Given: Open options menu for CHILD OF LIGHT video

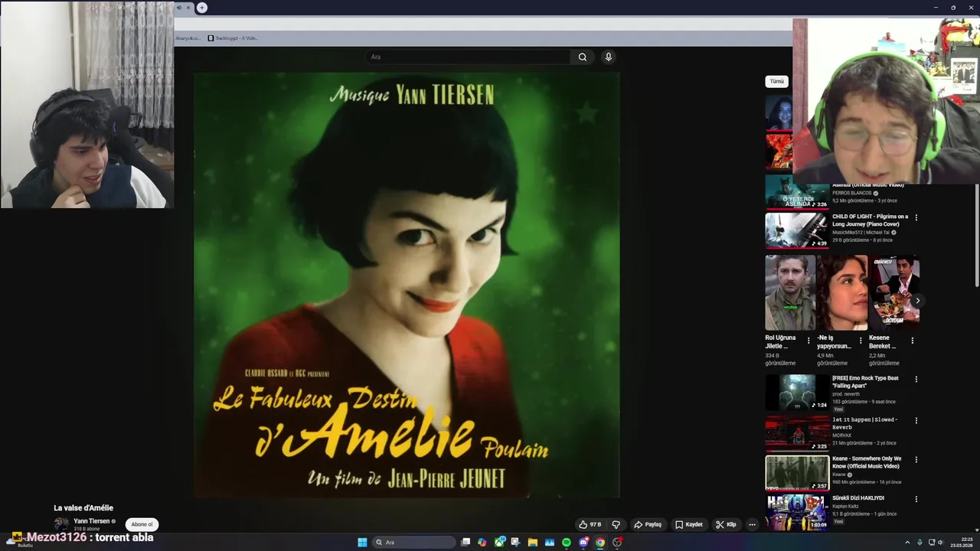Looking at the screenshot, I should [916, 217].
